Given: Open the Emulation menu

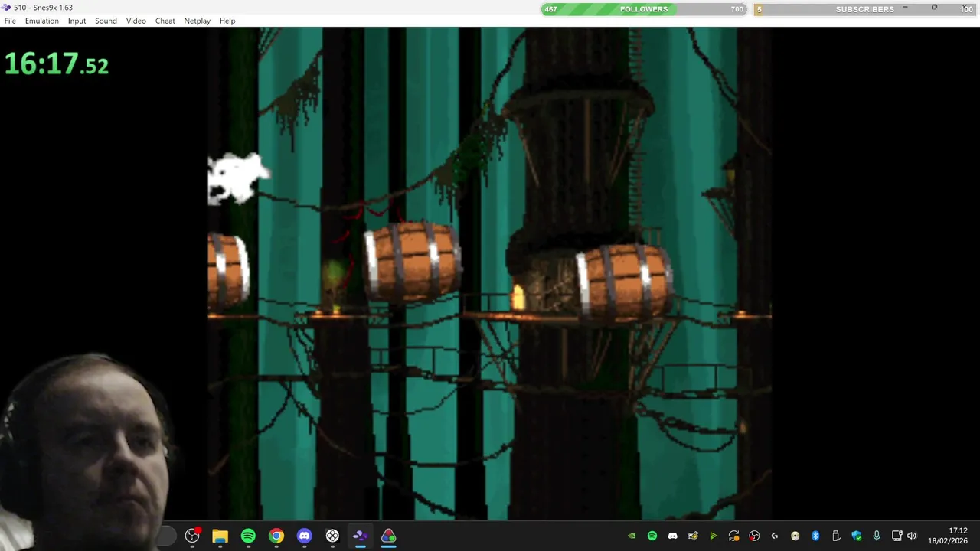Looking at the screenshot, I should tap(41, 21).
